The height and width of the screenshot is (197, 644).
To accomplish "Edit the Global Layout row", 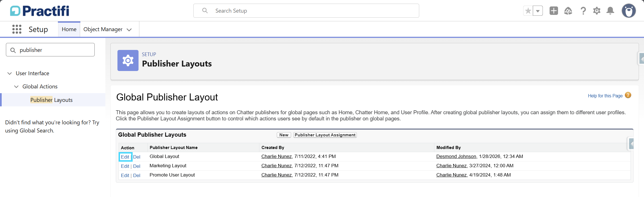I will pos(125,157).
